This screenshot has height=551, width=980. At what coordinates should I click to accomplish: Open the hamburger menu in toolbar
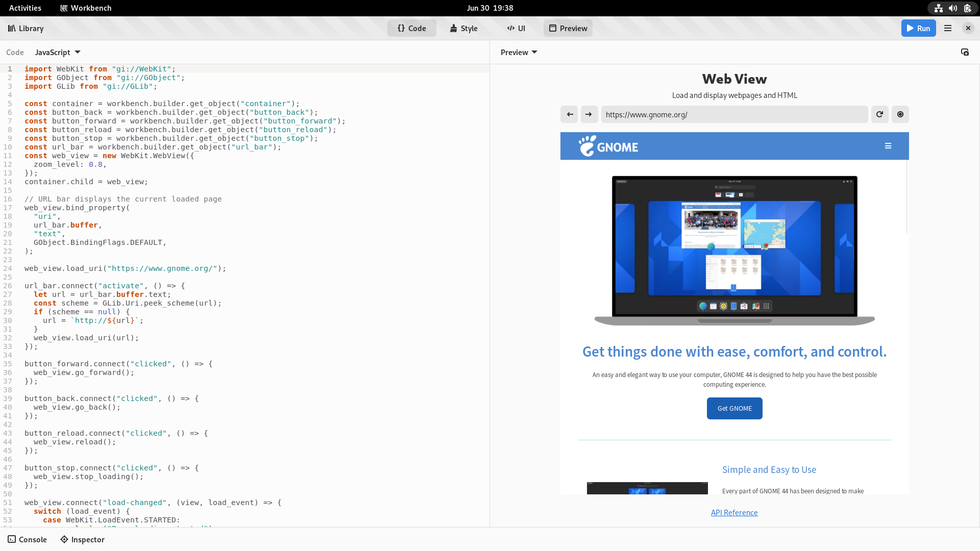coord(948,28)
